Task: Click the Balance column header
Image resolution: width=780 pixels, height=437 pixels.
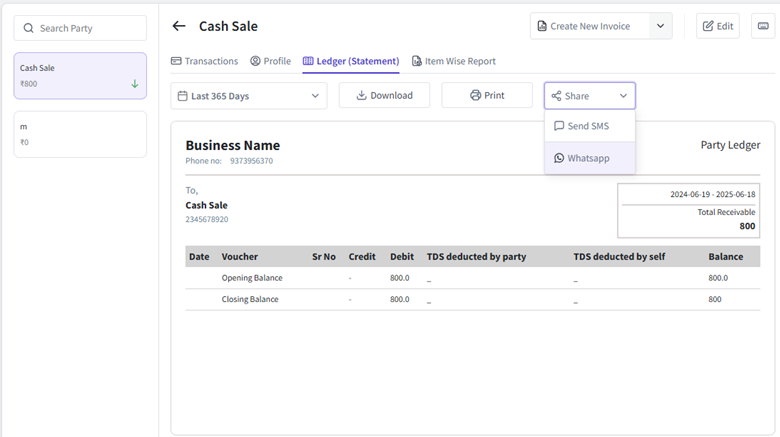Action: click(726, 257)
